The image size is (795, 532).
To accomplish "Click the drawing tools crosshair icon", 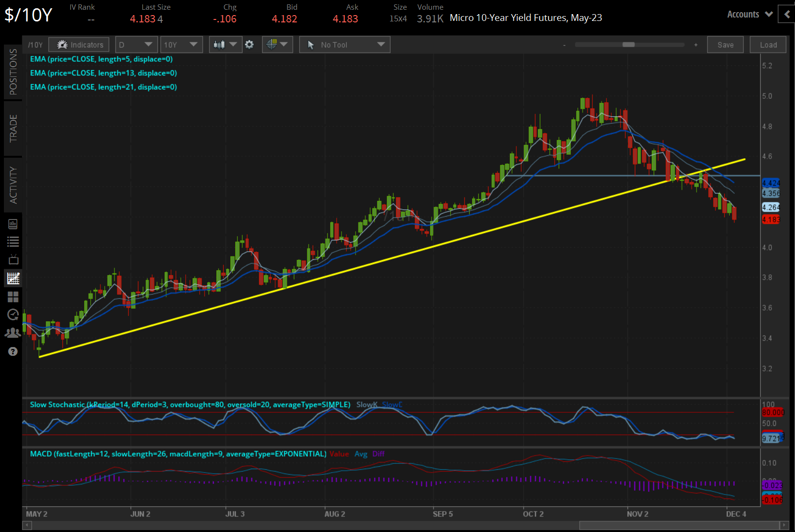I will (274, 44).
